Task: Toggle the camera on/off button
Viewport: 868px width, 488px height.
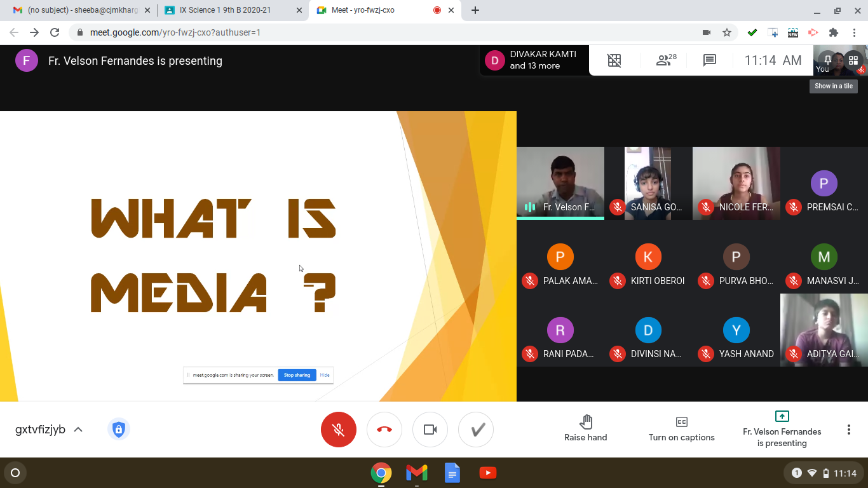Action: click(430, 430)
